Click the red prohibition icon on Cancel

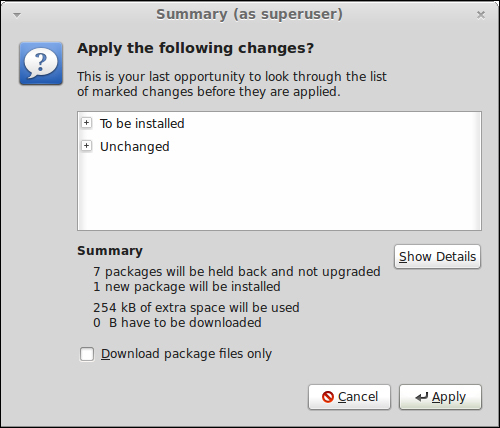(328, 397)
